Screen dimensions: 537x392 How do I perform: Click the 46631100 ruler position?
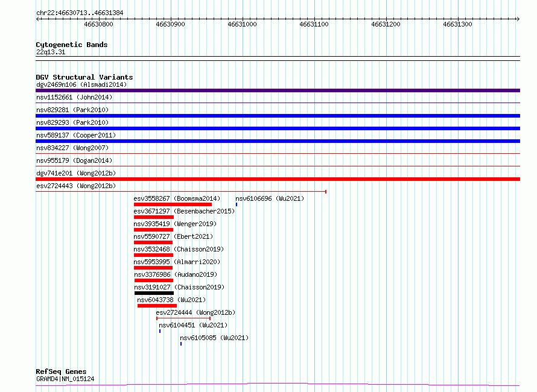pos(314,24)
